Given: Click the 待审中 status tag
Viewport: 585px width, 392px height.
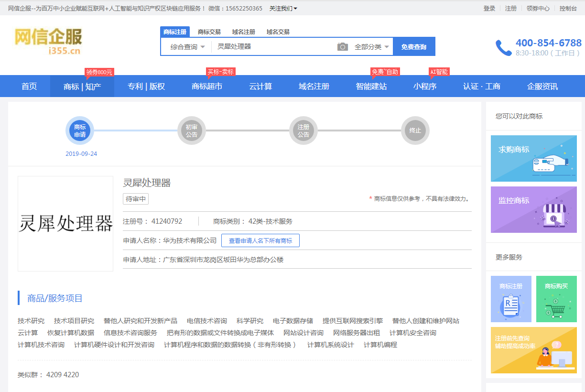Looking at the screenshot, I should [136, 199].
